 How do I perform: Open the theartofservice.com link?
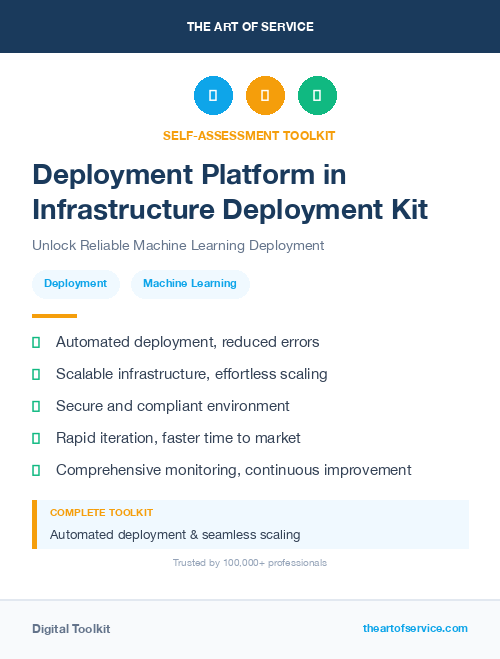[x=415, y=628]
